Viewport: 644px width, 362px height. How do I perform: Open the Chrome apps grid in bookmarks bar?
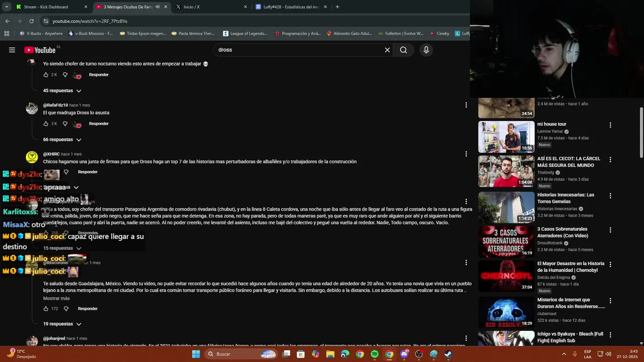(x=7, y=34)
